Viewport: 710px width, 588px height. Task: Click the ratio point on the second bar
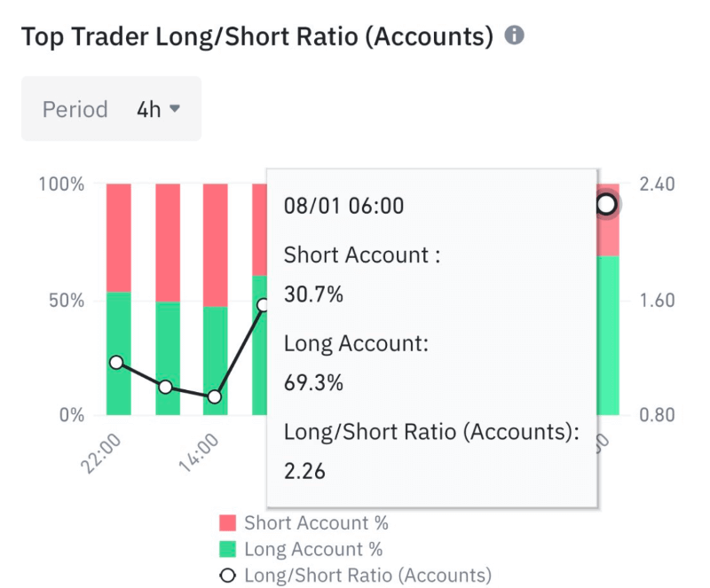166,387
